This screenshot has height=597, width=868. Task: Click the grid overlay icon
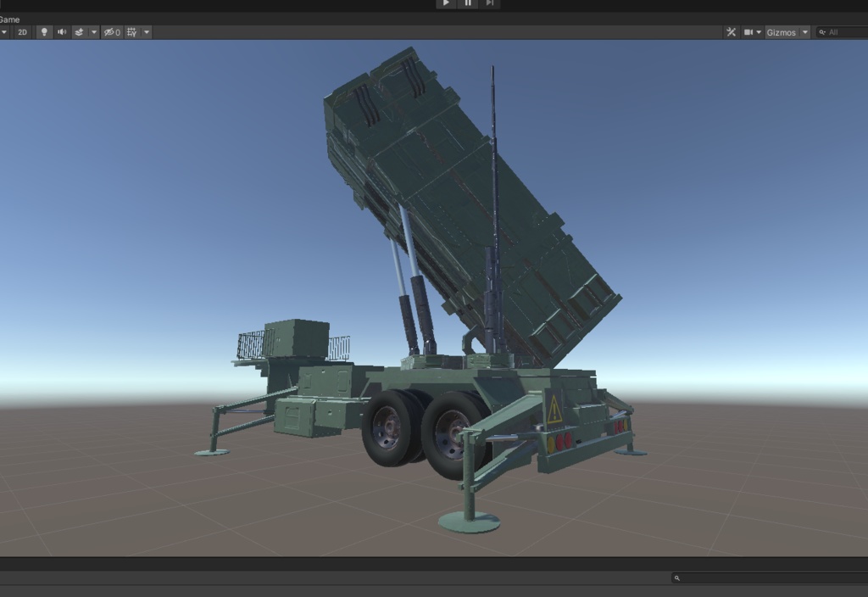(131, 32)
